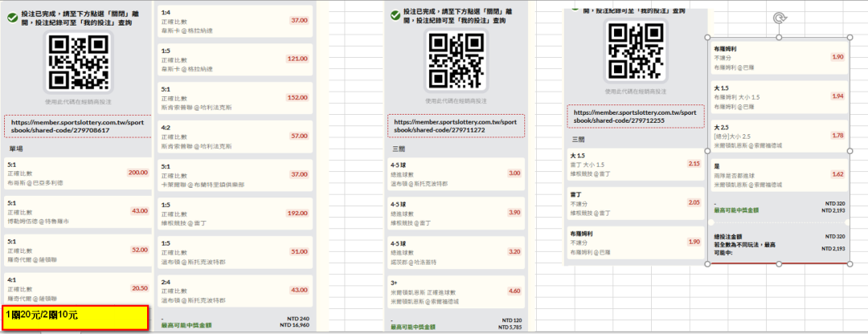Select the 200.00 odds for the 5:1 score
The image size is (868, 334).
tap(138, 173)
